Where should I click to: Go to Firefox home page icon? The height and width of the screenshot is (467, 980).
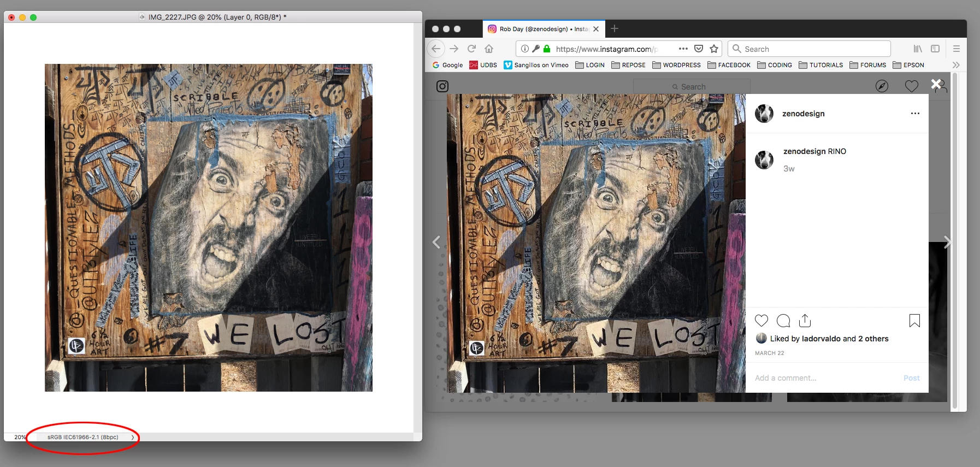click(x=489, y=49)
